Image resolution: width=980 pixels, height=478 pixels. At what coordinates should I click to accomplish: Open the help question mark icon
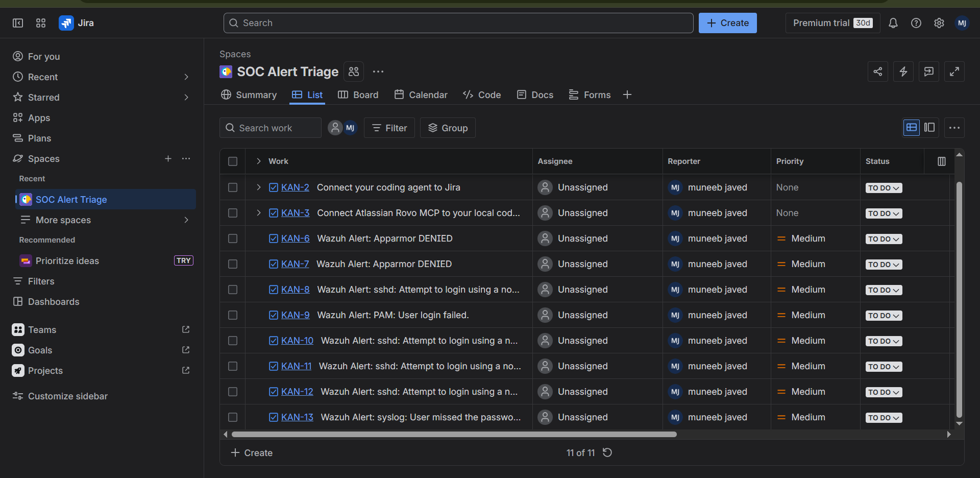(916, 23)
